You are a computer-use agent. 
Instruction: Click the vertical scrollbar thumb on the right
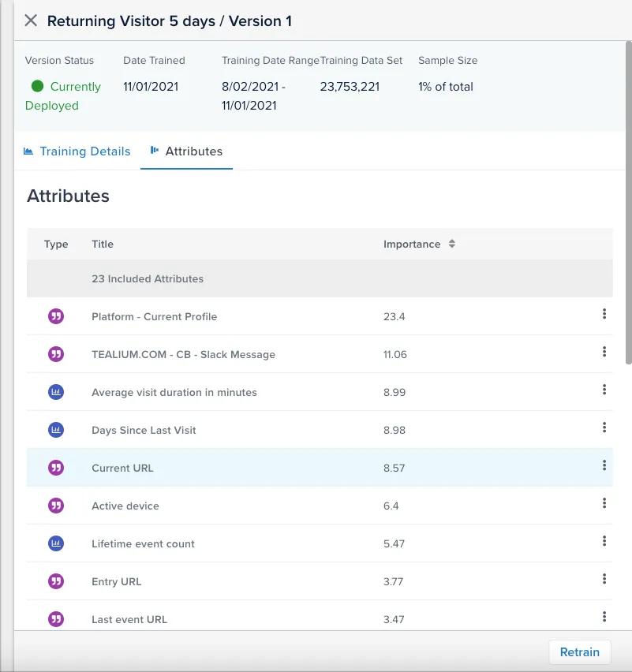point(629,202)
